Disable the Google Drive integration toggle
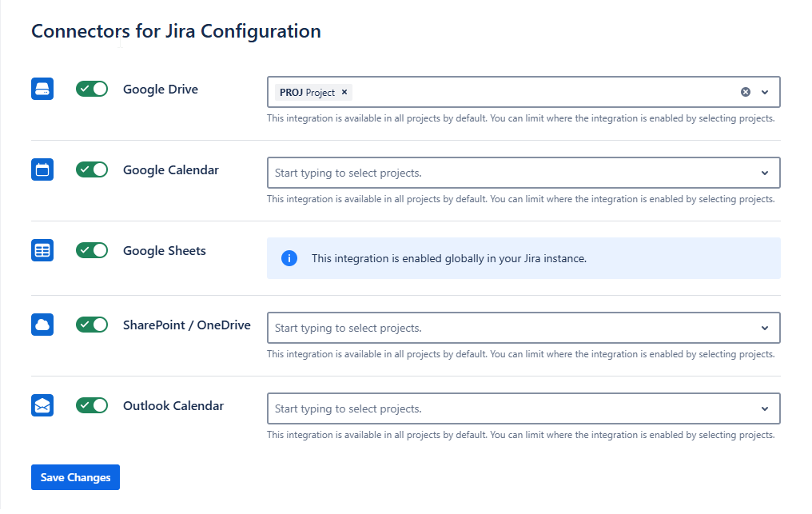This screenshot has width=812, height=514. coord(92,89)
